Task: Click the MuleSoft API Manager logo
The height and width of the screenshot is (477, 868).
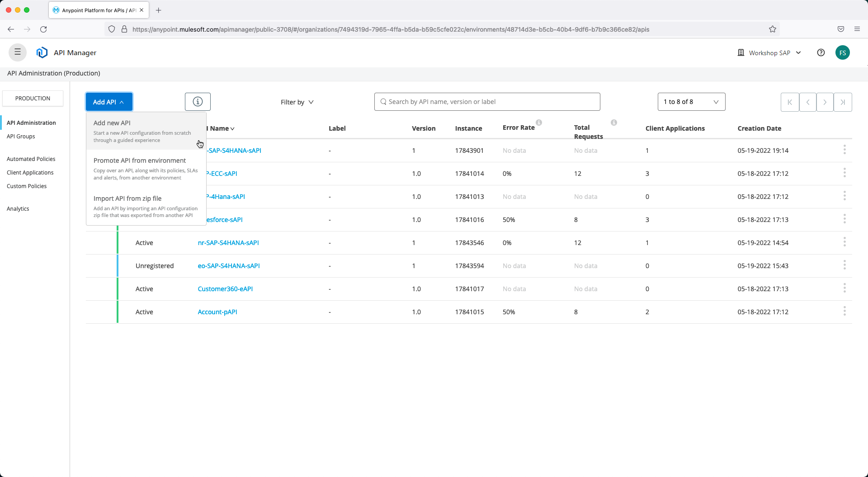Action: pos(42,52)
